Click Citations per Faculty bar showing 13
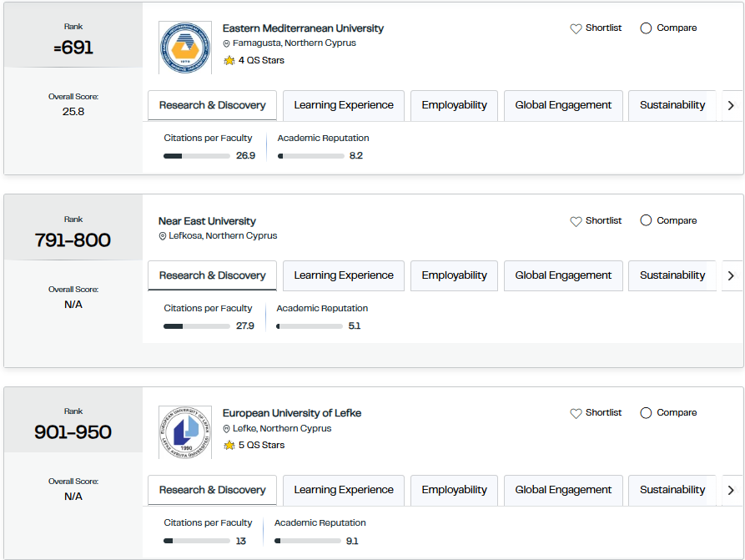Image resolution: width=745 pixels, height=560 pixels. click(x=197, y=541)
